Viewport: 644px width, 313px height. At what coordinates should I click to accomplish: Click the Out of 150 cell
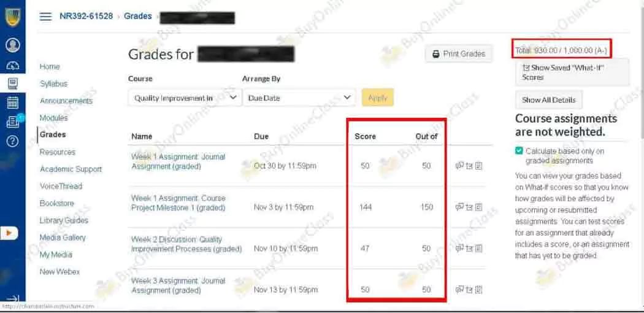coord(427,207)
